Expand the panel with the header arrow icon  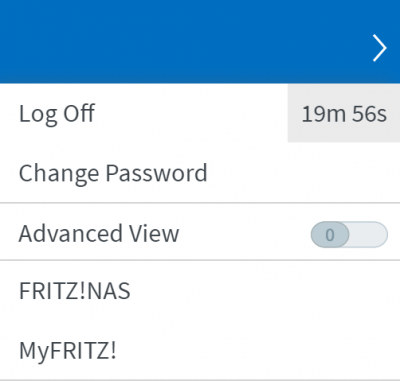point(379,48)
